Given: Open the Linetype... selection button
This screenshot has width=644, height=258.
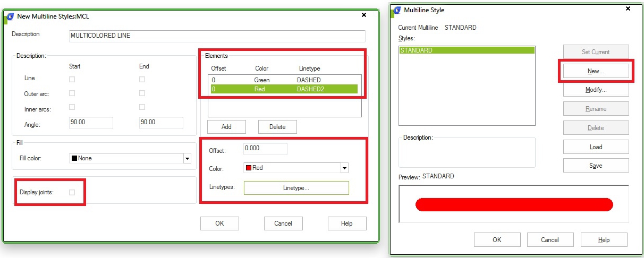Looking at the screenshot, I should tap(296, 188).
